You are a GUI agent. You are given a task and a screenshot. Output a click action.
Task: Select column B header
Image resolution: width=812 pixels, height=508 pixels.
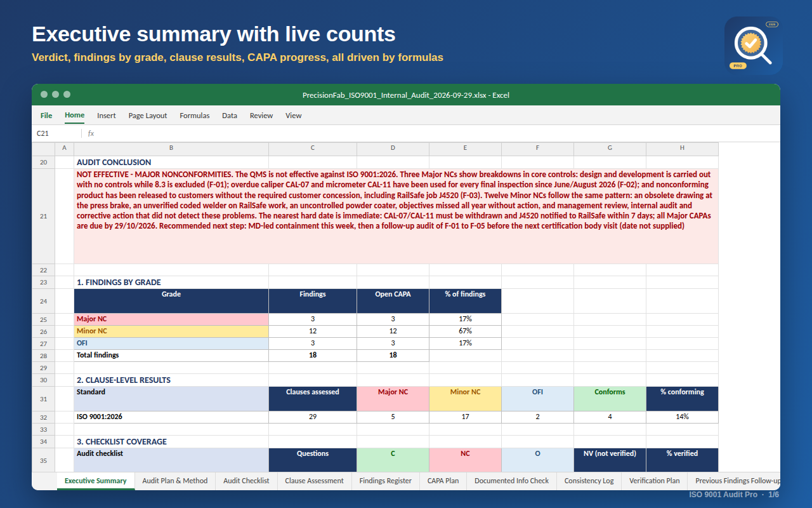pos(171,148)
